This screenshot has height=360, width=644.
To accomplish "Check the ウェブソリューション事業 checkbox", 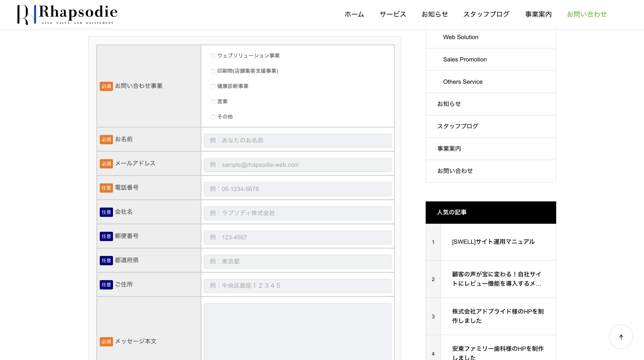I will click(213, 56).
